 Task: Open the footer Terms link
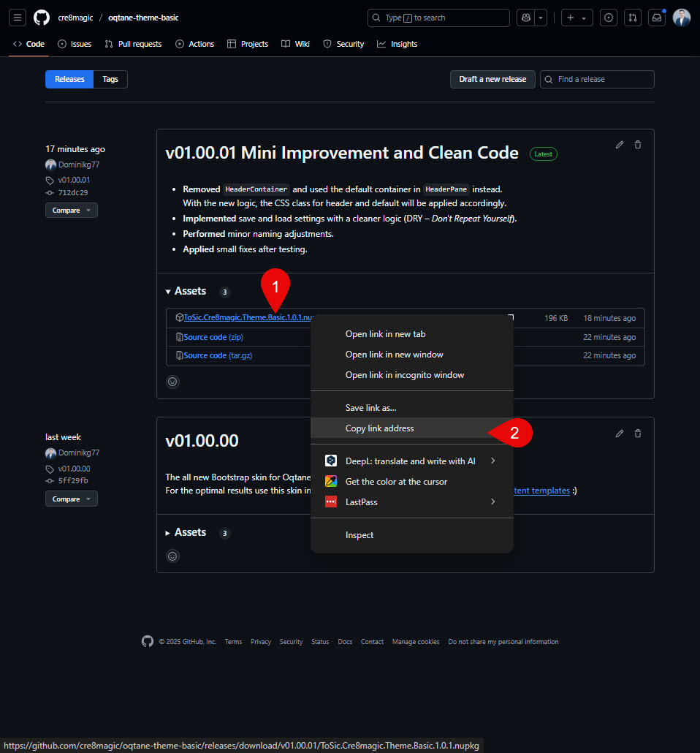point(233,642)
